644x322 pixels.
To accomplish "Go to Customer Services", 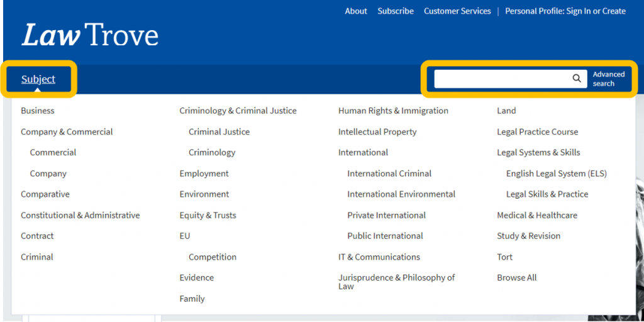I will (457, 11).
